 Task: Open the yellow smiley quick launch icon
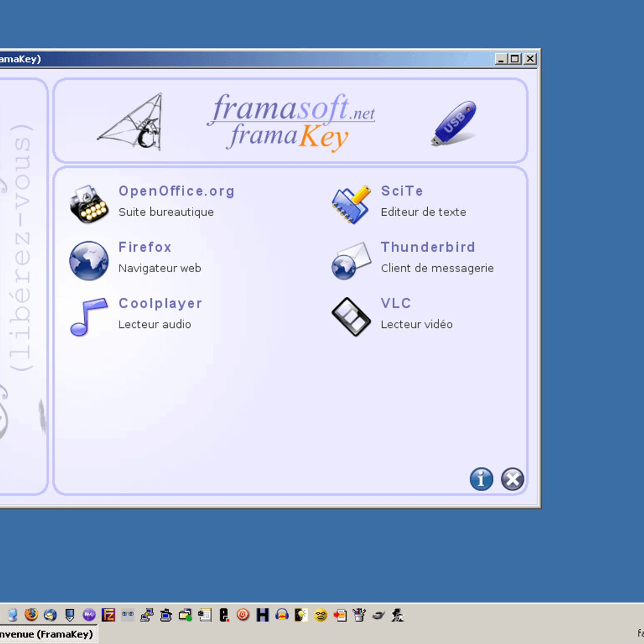pos(320,614)
